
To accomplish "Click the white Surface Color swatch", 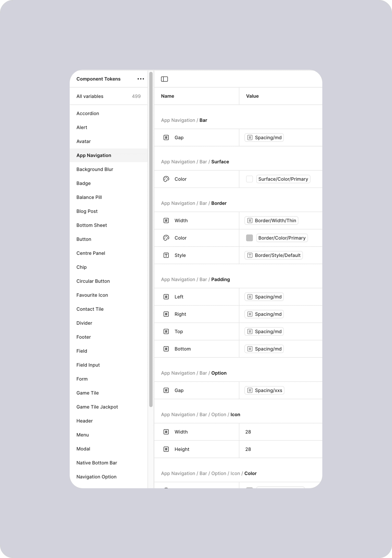I will pos(249,179).
